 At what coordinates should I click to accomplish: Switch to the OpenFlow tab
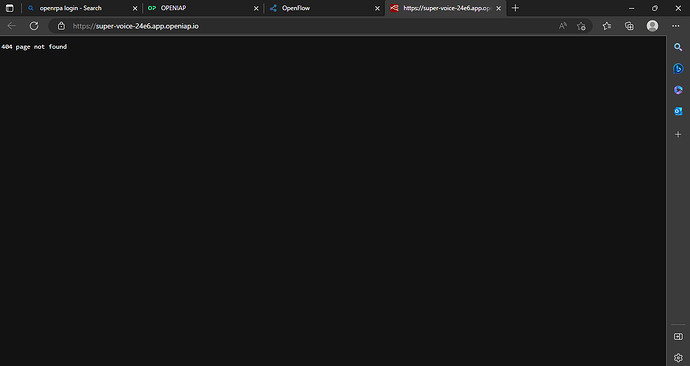pyautogui.click(x=324, y=8)
